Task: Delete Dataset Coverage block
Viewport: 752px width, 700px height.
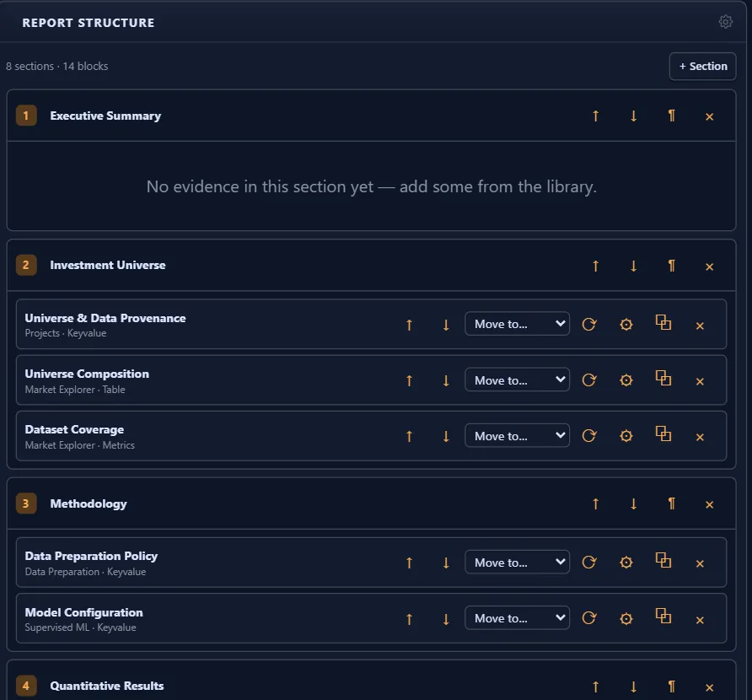Action: click(x=700, y=437)
